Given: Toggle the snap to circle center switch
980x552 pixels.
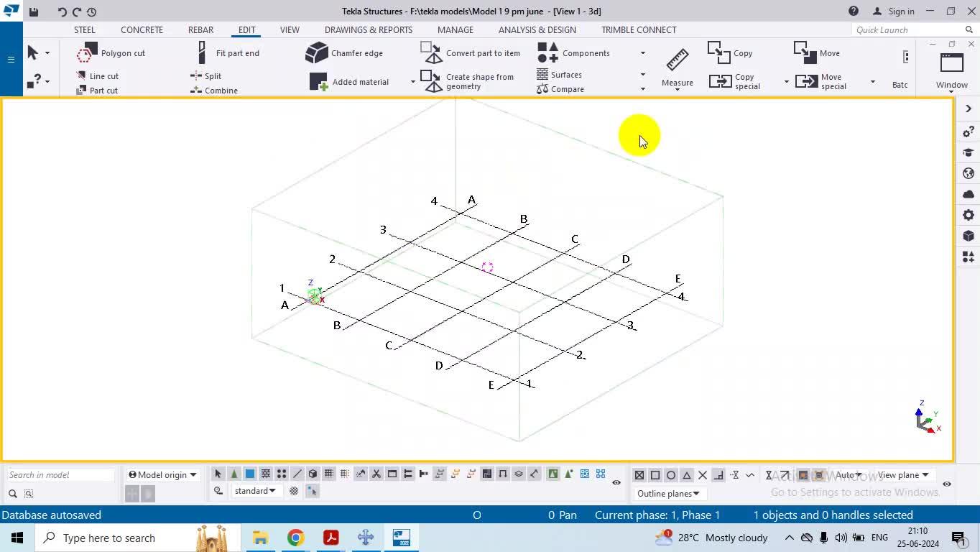Looking at the screenshot, I should [x=671, y=475].
